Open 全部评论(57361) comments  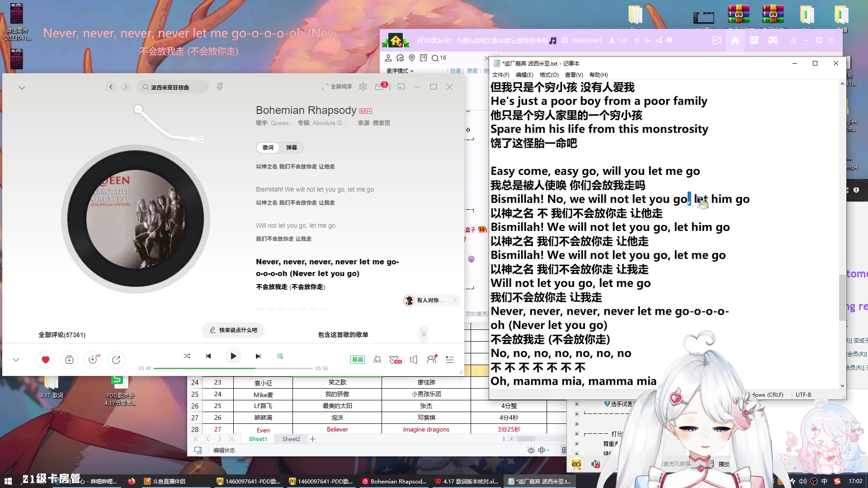pyautogui.click(x=62, y=334)
